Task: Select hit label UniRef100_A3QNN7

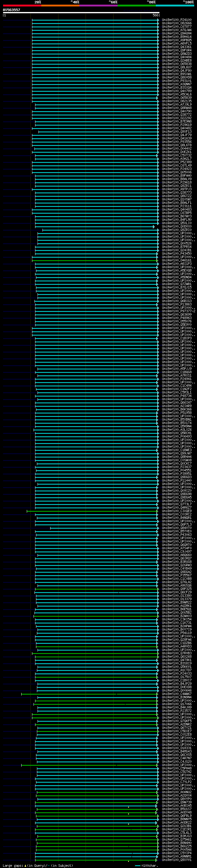Action: click(x=177, y=84)
